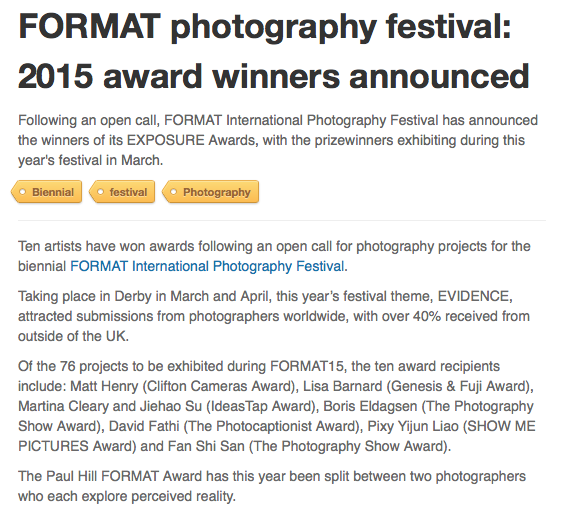Click the hole icon on the festival tag
Screen dimensions: 565x511
coord(101,192)
